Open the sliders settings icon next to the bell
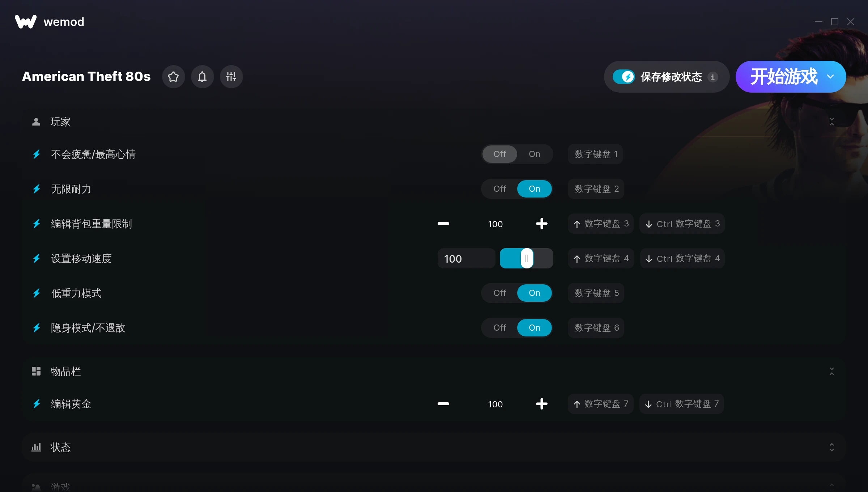 231,77
